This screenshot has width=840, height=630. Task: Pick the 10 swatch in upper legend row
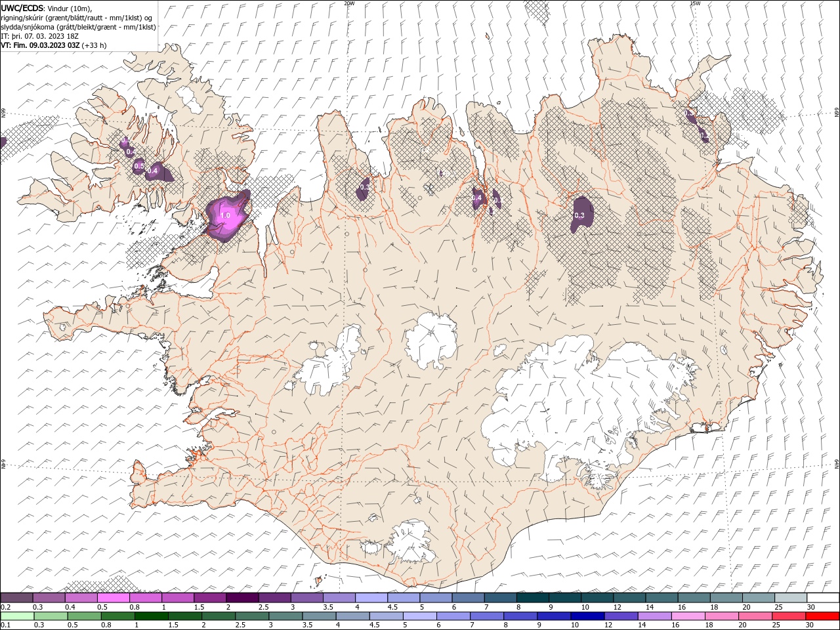[x=597, y=598]
